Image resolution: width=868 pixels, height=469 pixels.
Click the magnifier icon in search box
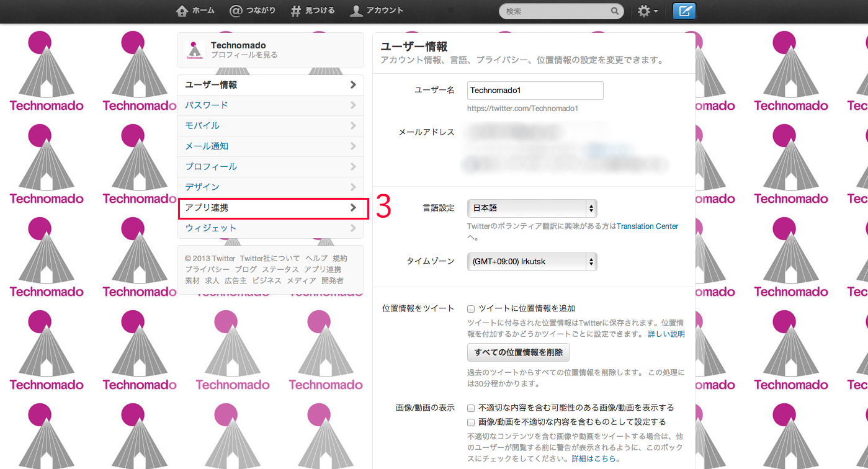[x=615, y=11]
